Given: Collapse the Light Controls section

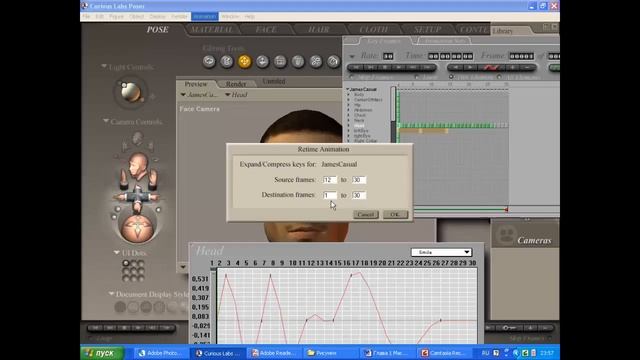Looking at the screenshot, I should tap(104, 67).
